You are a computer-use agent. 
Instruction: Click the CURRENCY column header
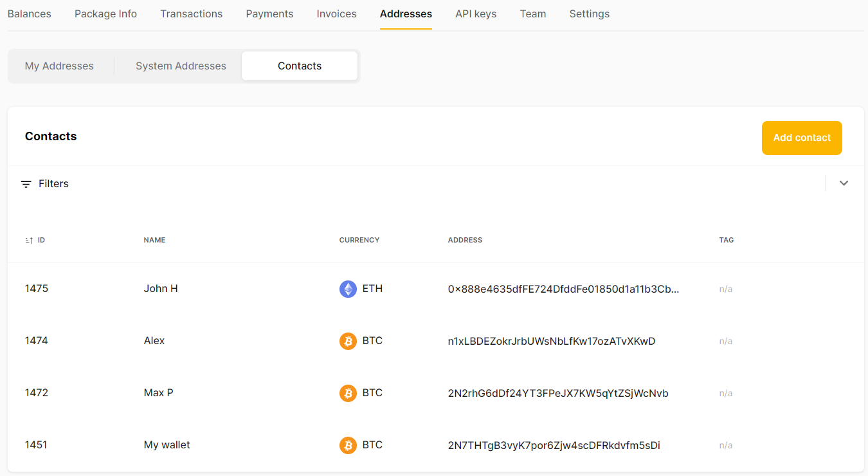pos(359,240)
